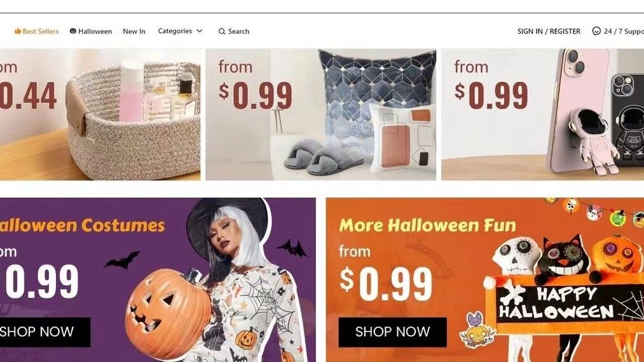
Task: Open the New In menu item
Action: (134, 31)
